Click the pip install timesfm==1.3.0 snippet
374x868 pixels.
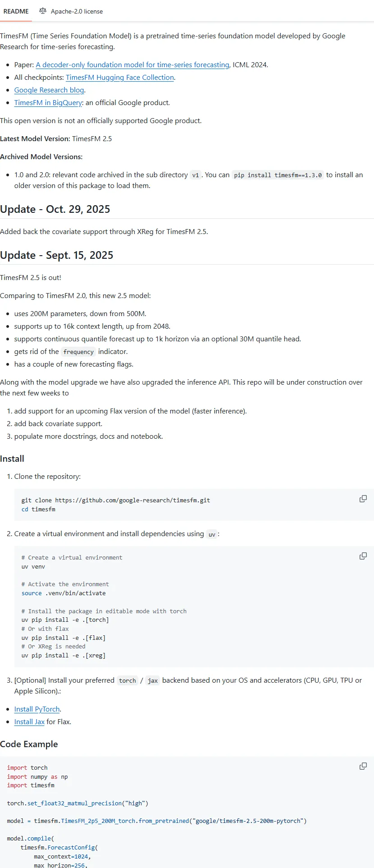coord(278,175)
